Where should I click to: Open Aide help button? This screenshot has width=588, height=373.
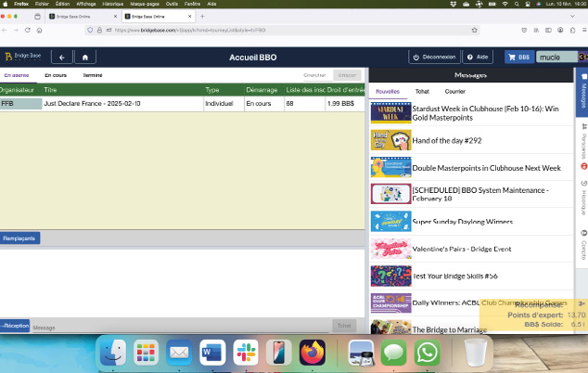pyautogui.click(x=477, y=58)
